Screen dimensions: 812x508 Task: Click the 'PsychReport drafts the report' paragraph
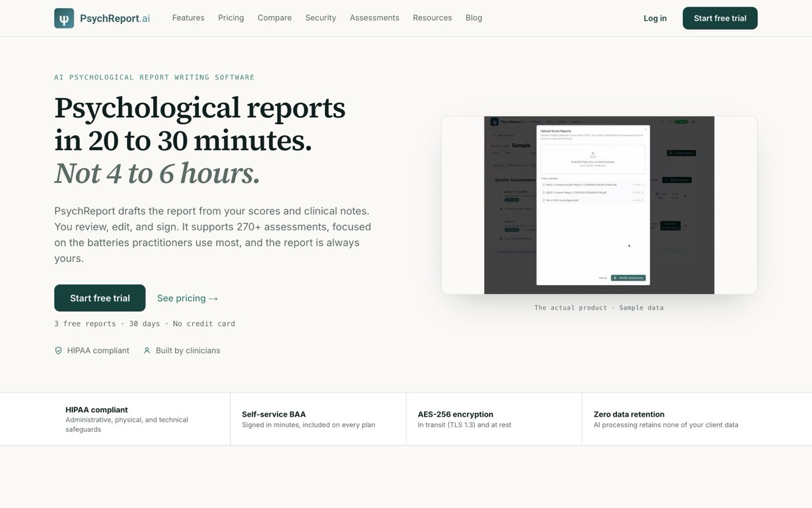(x=213, y=235)
